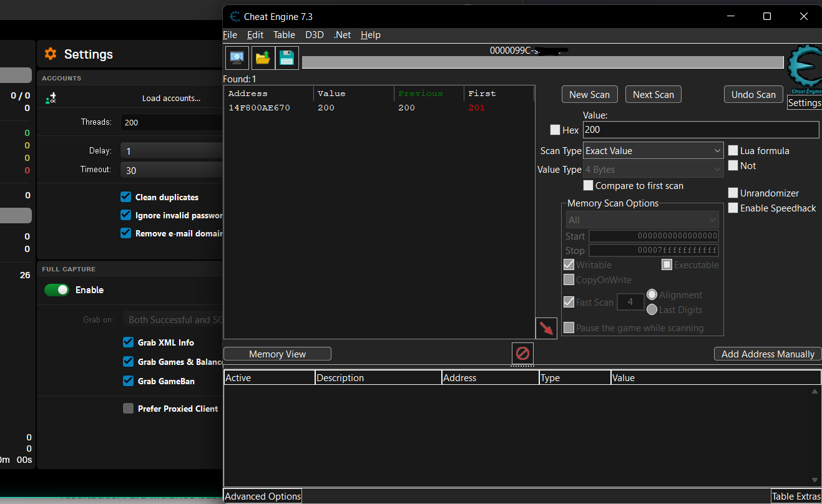Image resolution: width=822 pixels, height=504 pixels.
Task: Open the D3D menu
Action: (315, 35)
